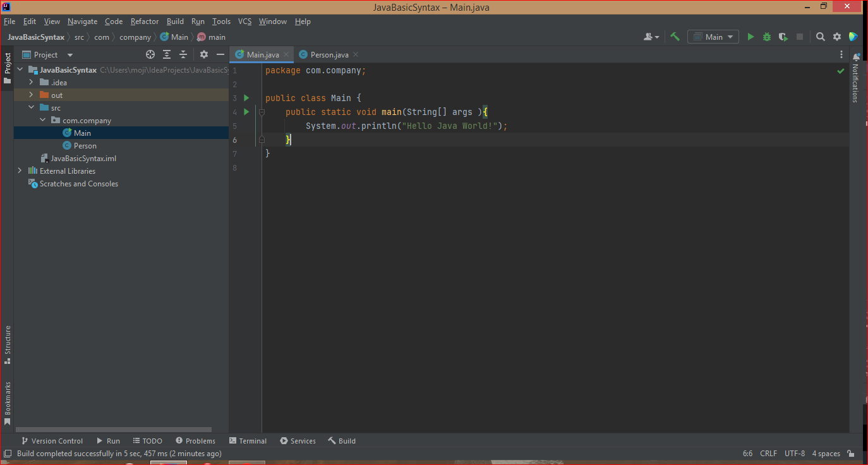Image resolution: width=868 pixels, height=465 pixels.
Task: Click the grayed Stop square icon
Action: (800, 37)
